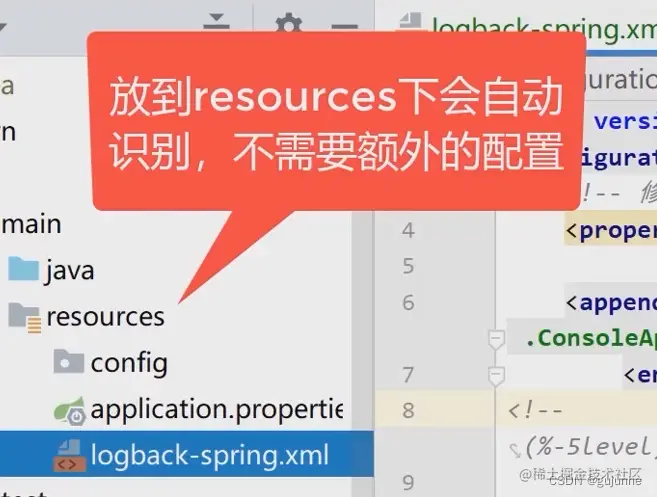Click line number 8 in the gutter
This screenshot has width=657, height=497.
[x=408, y=410]
